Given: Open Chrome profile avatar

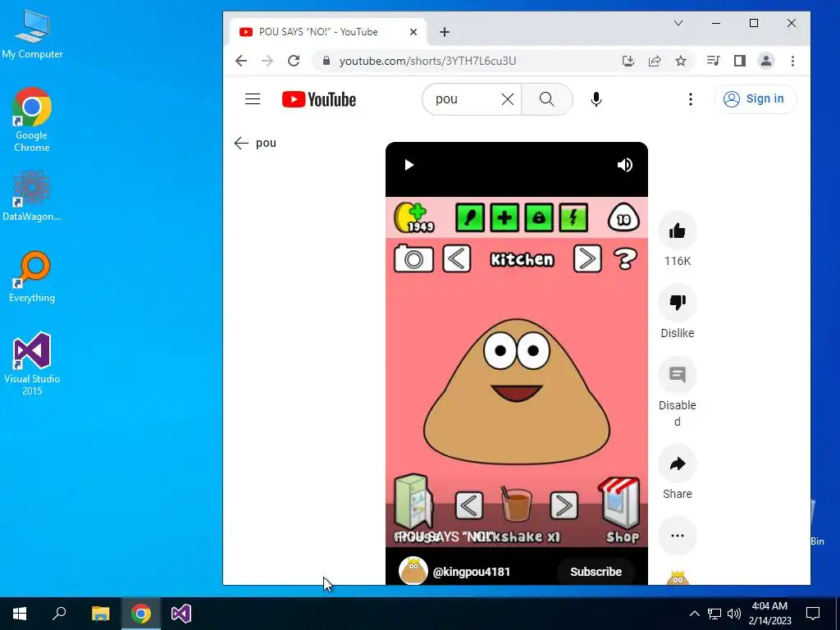Looking at the screenshot, I should (766, 61).
